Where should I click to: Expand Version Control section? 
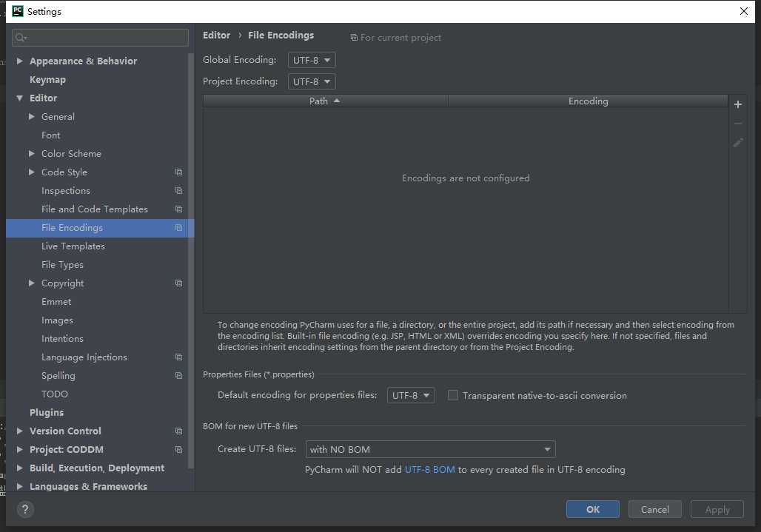tap(19, 431)
